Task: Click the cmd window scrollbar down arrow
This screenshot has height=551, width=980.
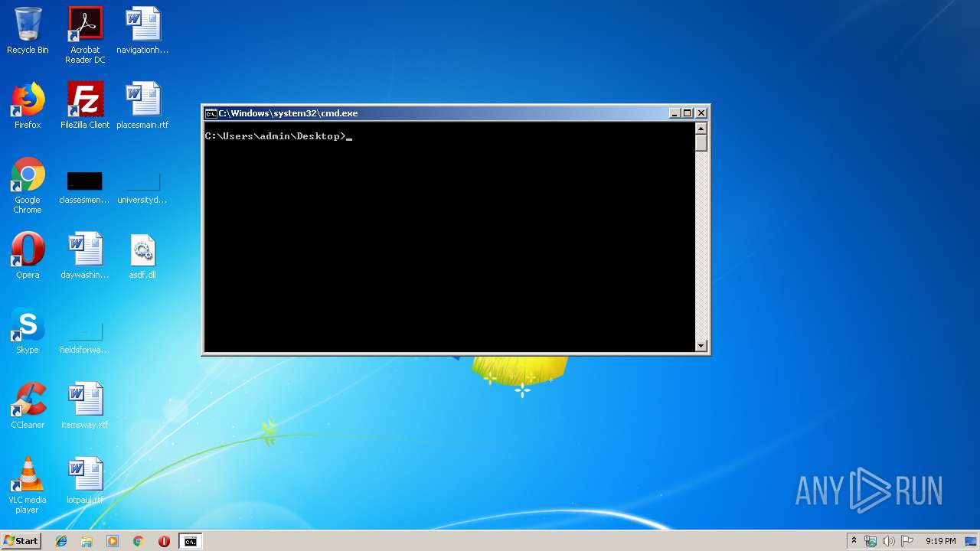Action: click(701, 346)
